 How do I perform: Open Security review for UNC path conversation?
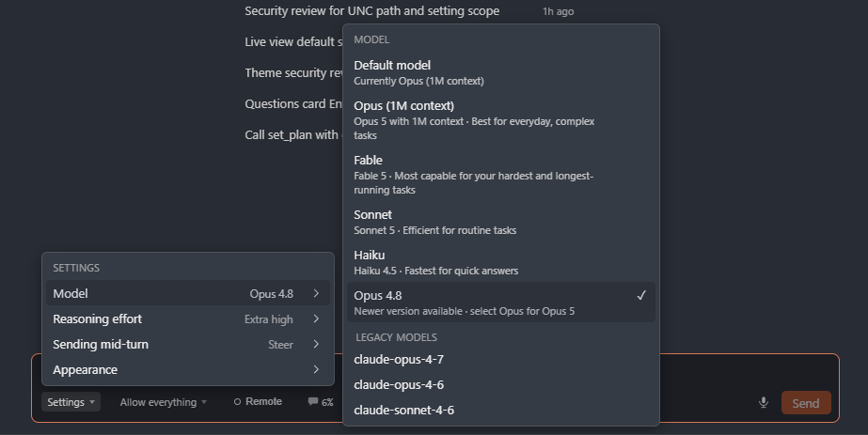[372, 11]
